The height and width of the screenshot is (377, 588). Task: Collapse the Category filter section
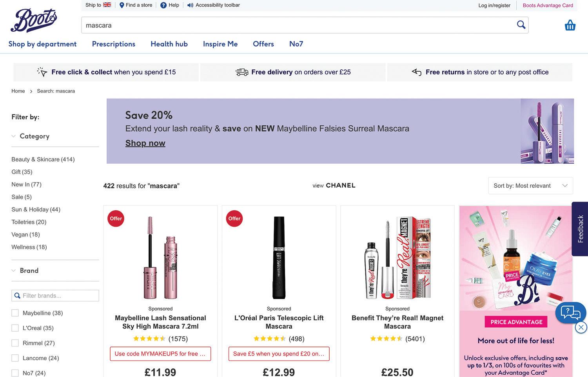click(14, 136)
